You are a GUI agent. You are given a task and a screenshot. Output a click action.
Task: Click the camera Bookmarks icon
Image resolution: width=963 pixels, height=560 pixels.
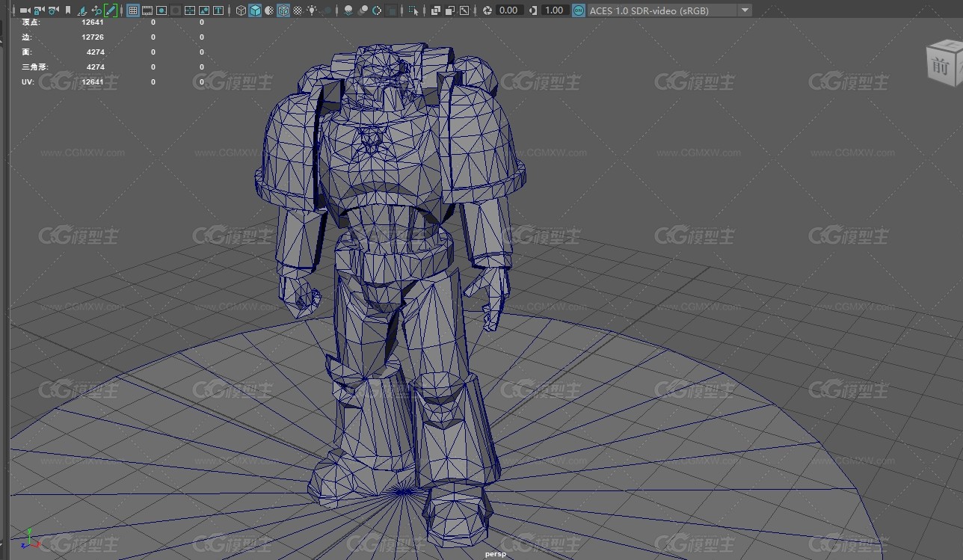point(67,10)
